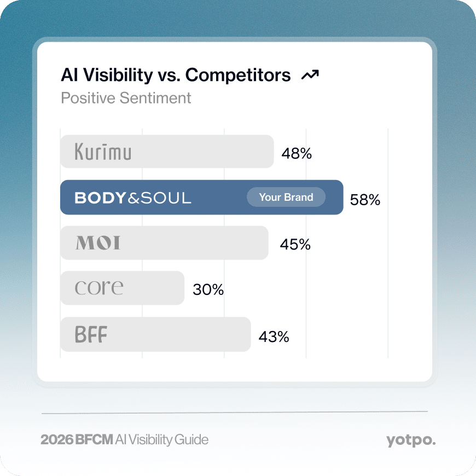476x476 pixels.
Task: Click the Positive Sentiment subtitle
Action: (x=126, y=98)
